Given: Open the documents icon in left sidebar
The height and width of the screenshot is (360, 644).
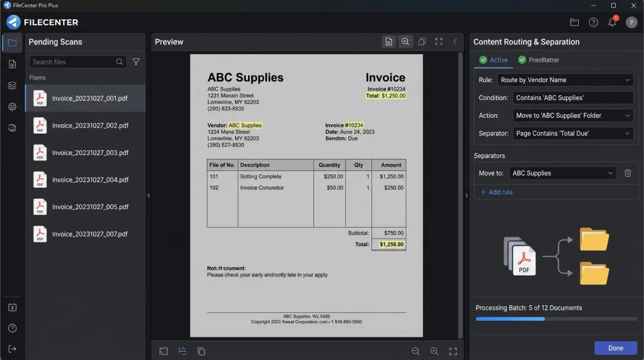Looking at the screenshot, I should [x=12, y=64].
